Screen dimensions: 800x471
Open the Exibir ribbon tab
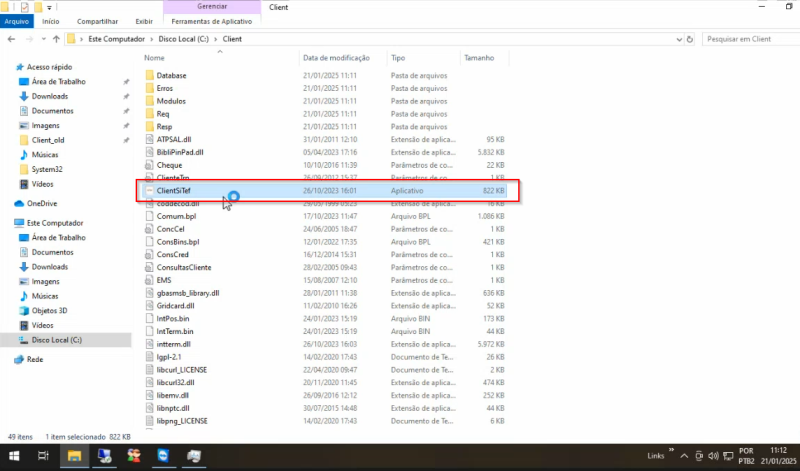pyautogui.click(x=144, y=21)
